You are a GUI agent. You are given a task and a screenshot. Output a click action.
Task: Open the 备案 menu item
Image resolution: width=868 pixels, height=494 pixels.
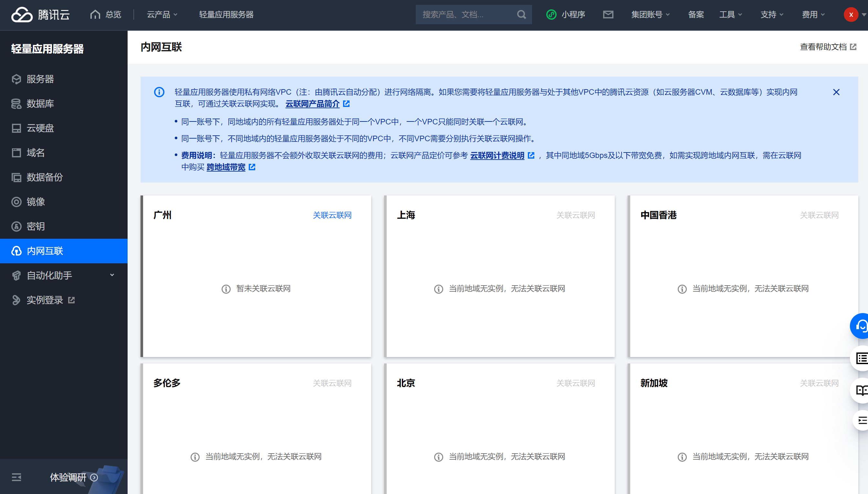(x=696, y=15)
